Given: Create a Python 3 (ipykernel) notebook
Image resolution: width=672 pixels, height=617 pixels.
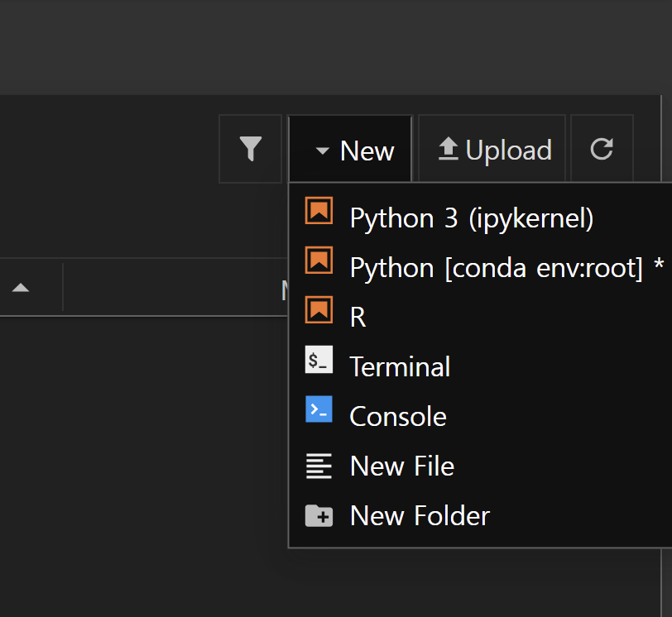Looking at the screenshot, I should point(481,218).
